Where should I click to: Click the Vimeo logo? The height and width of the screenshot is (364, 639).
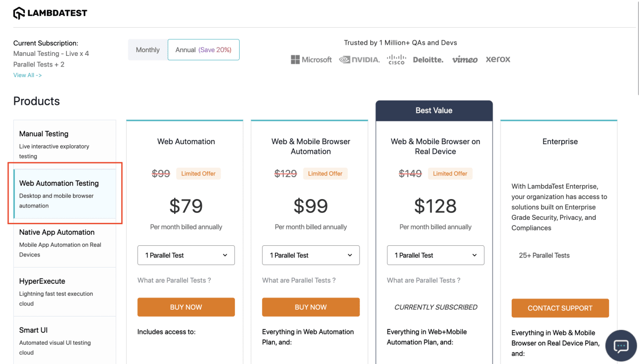(465, 60)
